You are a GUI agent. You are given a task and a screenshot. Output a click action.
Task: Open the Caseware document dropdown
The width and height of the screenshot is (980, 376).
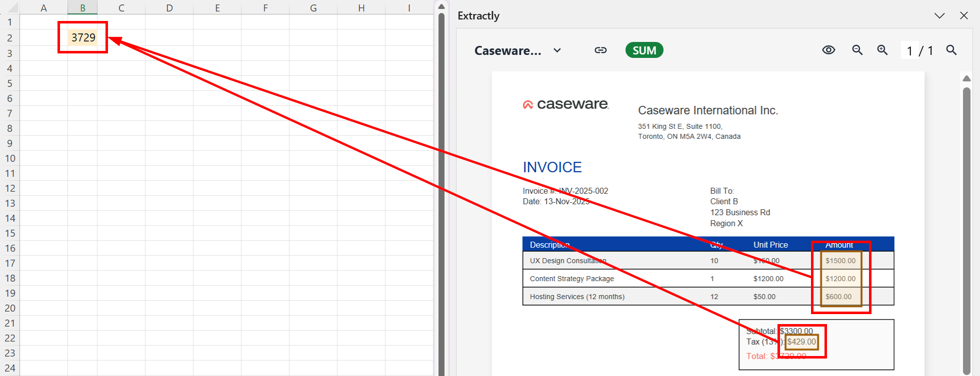click(557, 50)
